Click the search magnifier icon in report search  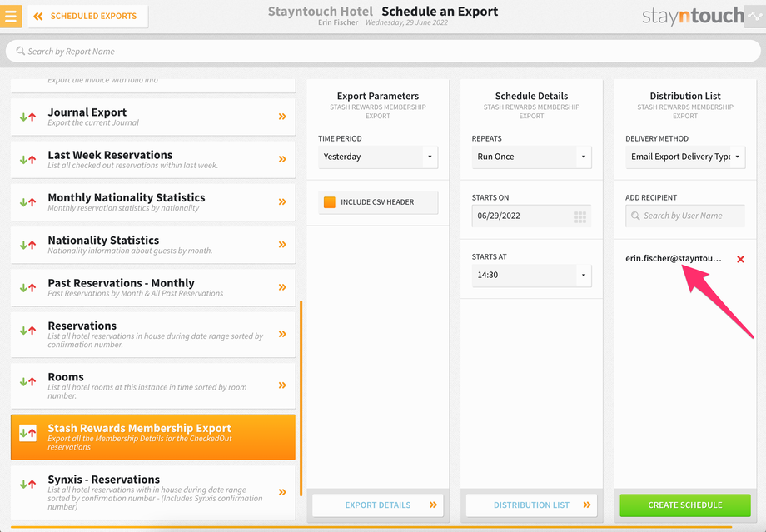click(20, 51)
